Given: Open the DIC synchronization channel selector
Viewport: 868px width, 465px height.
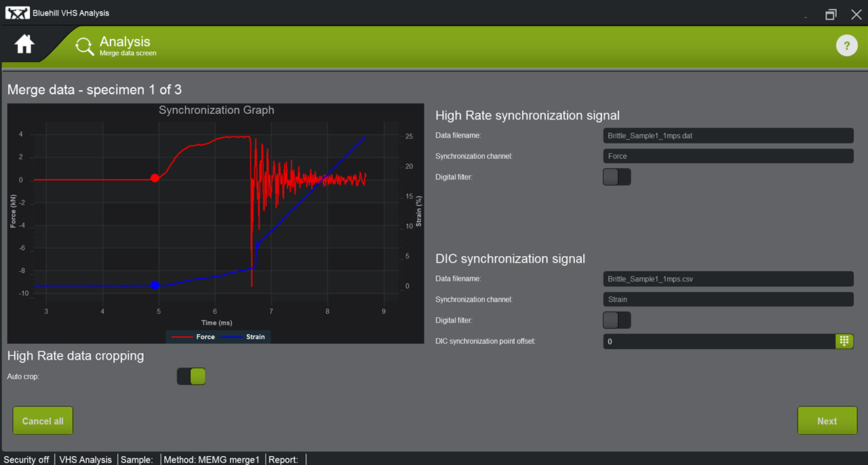Looking at the screenshot, I should (728, 299).
